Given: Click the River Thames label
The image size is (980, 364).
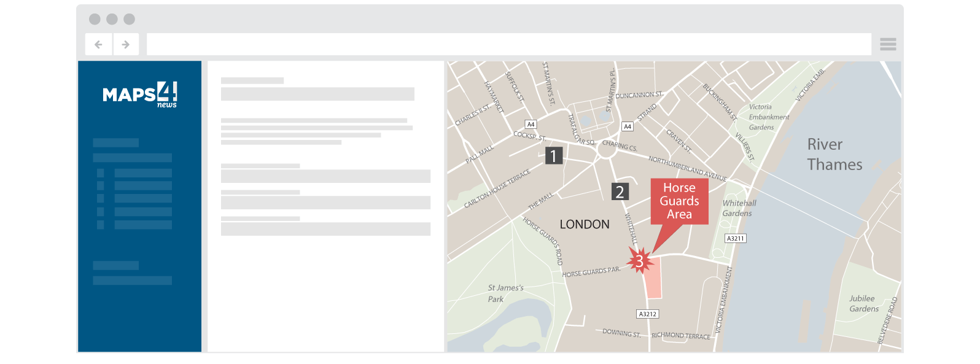Looking at the screenshot, I should [834, 155].
